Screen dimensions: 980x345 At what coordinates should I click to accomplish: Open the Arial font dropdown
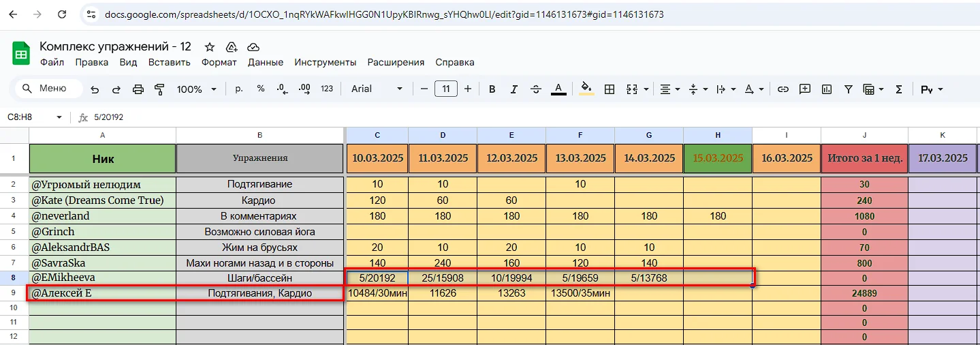(x=377, y=89)
